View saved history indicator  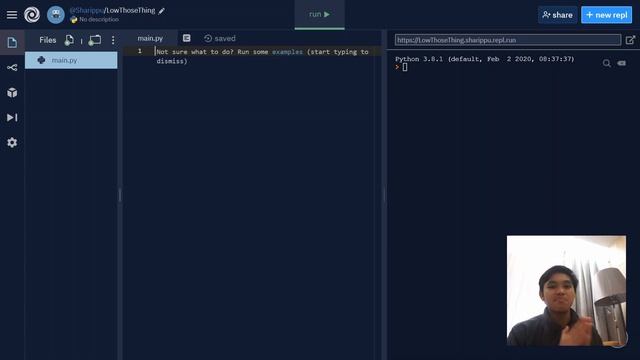[x=220, y=38]
